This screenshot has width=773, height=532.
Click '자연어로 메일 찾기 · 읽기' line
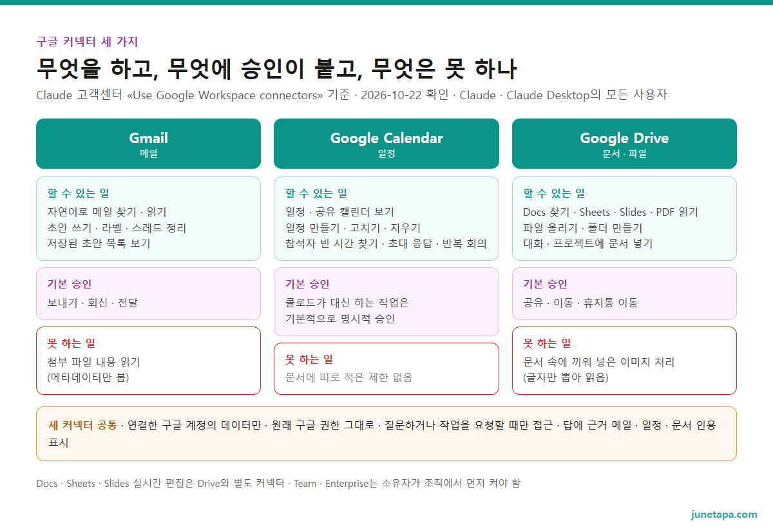coord(107,212)
